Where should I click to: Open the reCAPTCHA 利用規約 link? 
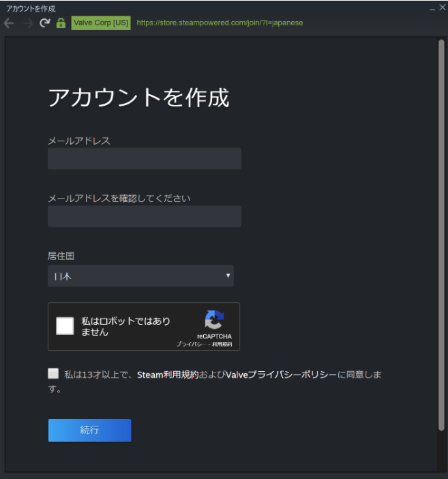coord(222,345)
